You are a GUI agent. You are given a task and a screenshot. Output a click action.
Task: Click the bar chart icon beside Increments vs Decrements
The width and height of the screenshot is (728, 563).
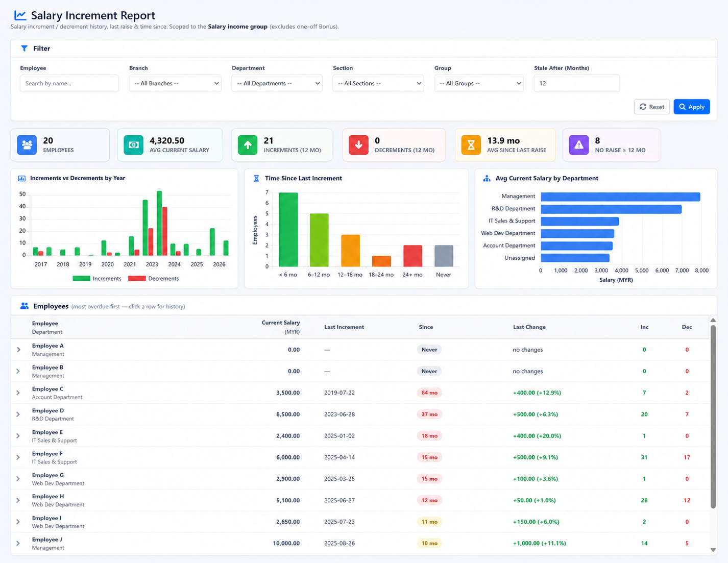tap(22, 178)
